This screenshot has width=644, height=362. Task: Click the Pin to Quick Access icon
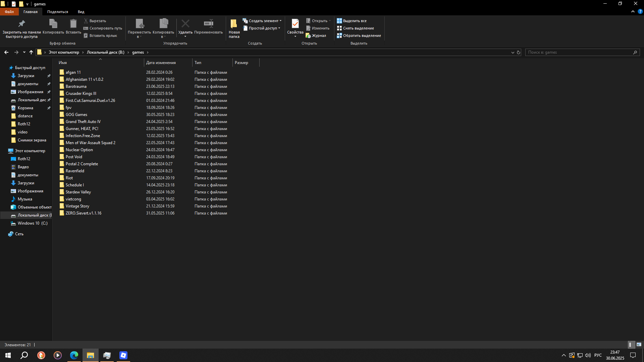(x=21, y=24)
